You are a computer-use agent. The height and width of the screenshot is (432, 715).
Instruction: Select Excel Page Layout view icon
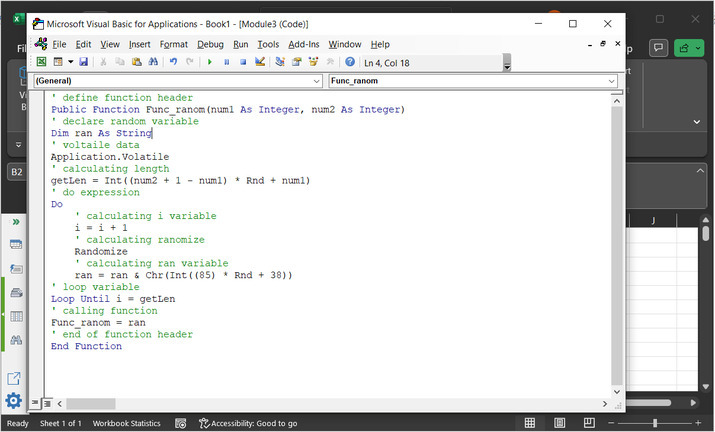pos(560,423)
